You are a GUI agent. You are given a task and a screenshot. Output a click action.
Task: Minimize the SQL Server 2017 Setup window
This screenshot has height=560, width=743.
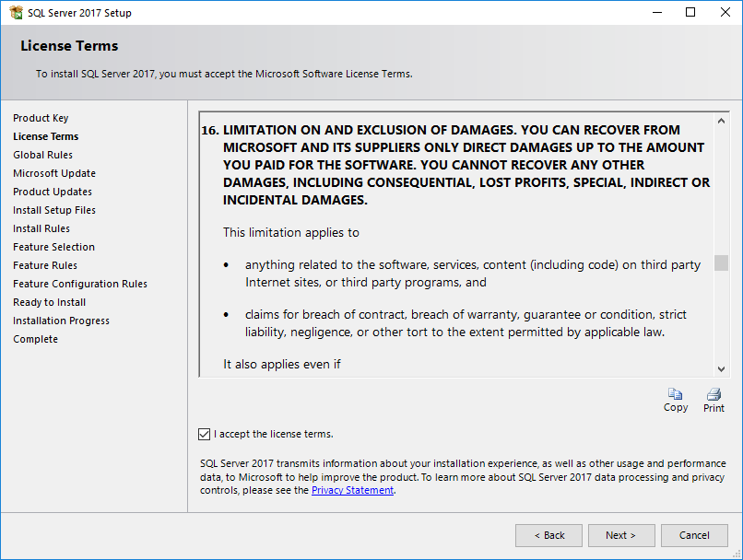(656, 12)
